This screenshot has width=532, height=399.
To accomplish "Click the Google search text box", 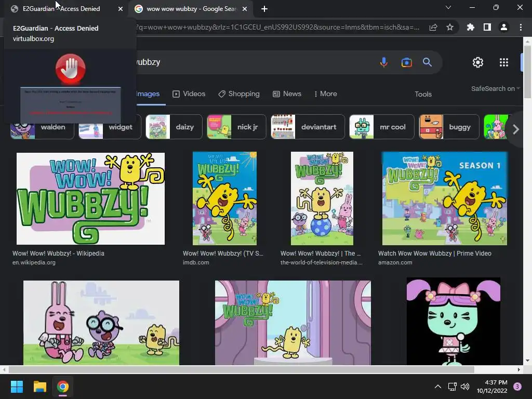I will (x=255, y=62).
